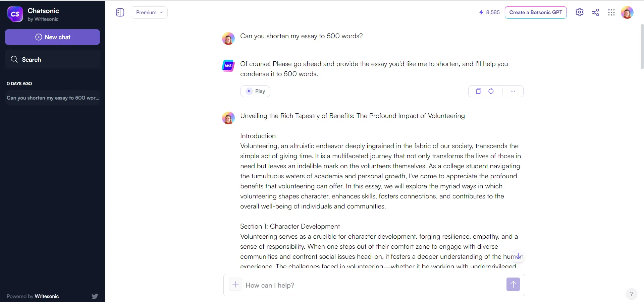Image resolution: width=644 pixels, height=302 pixels.
Task: Open settings with the gear icon
Action: coord(580,12)
